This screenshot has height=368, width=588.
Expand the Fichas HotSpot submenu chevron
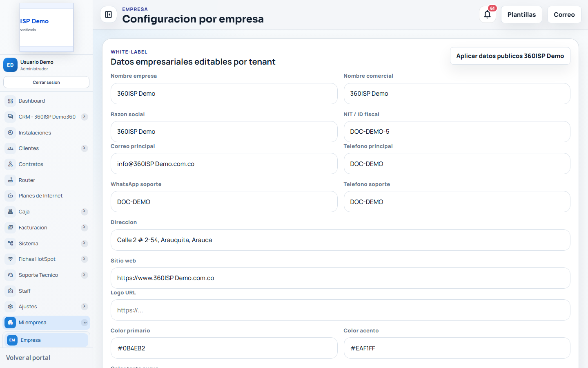[85, 259]
